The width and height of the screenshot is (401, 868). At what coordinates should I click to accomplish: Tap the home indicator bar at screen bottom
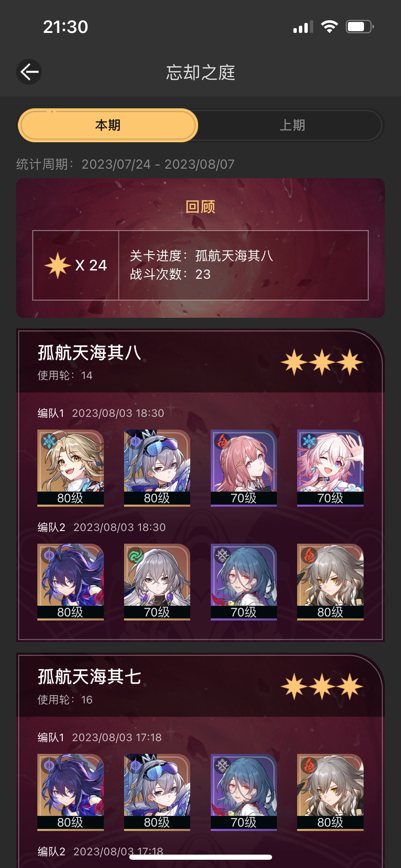[200, 857]
